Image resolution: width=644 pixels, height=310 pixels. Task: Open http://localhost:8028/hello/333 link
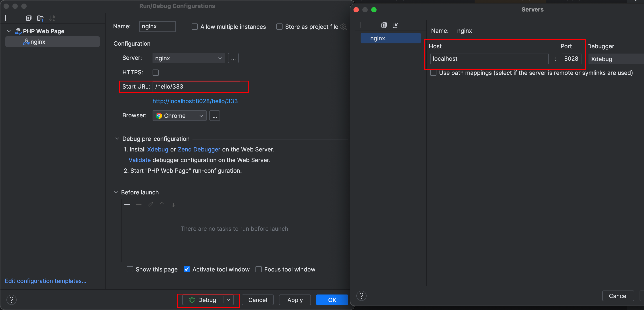click(x=195, y=101)
